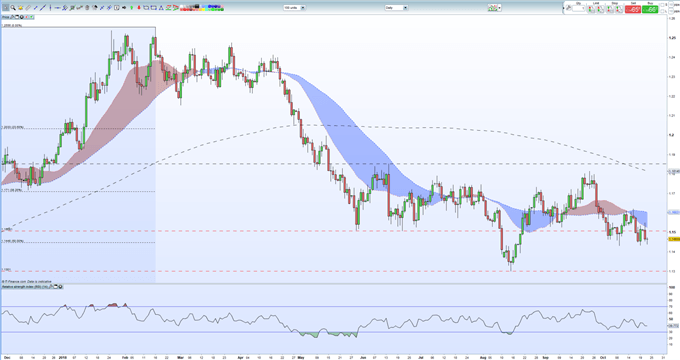680x360 pixels.
Task: Toggle the lower checkbox beside Buy button
Action: pyautogui.click(x=662, y=11)
